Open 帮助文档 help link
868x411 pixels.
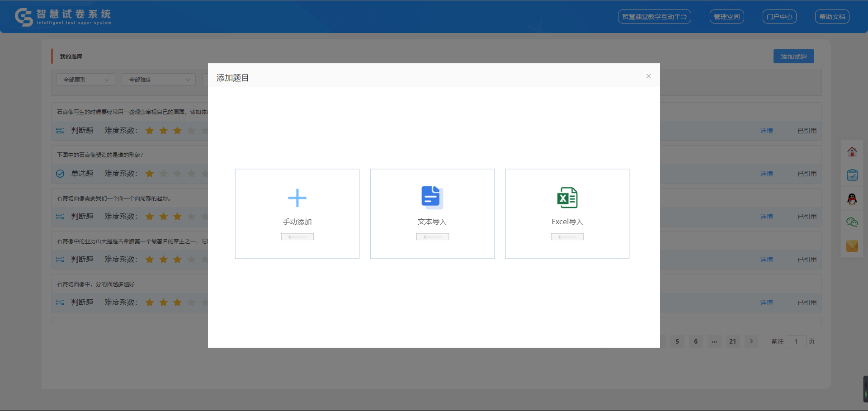(x=832, y=17)
